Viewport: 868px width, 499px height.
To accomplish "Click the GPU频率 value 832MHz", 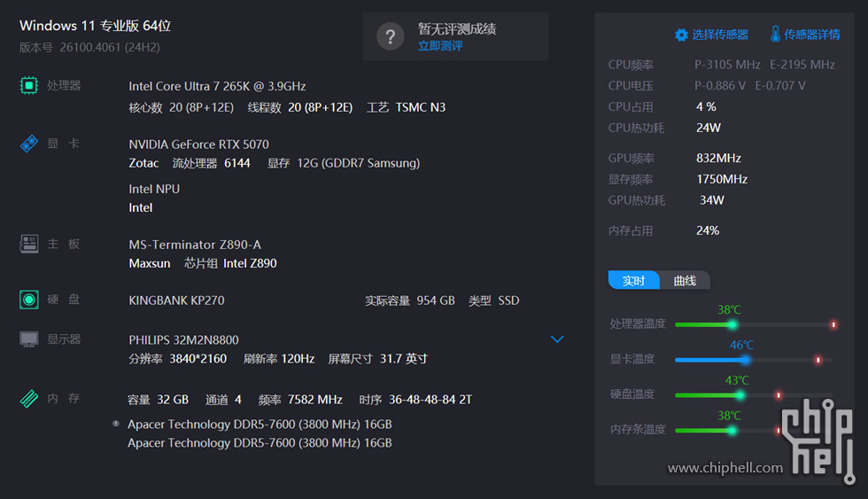I will [718, 159].
